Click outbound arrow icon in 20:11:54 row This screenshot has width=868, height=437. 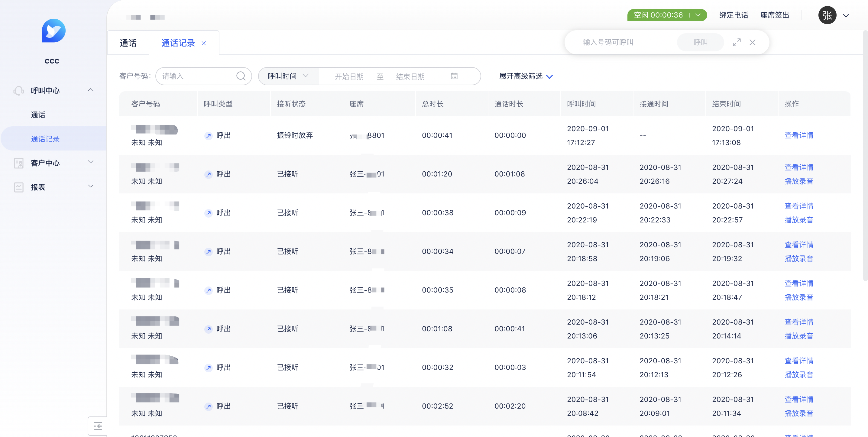[209, 368]
